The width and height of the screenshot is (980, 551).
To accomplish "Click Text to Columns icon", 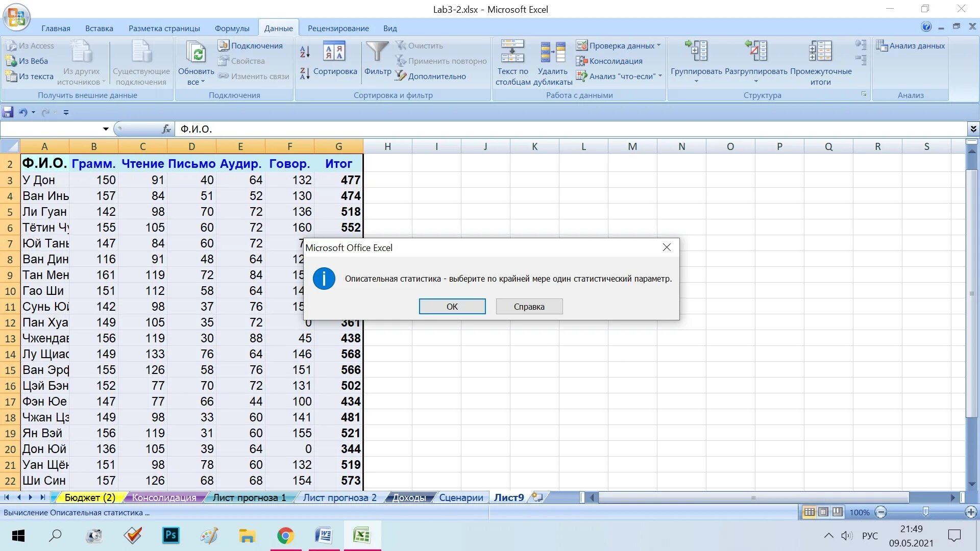I will tap(512, 51).
